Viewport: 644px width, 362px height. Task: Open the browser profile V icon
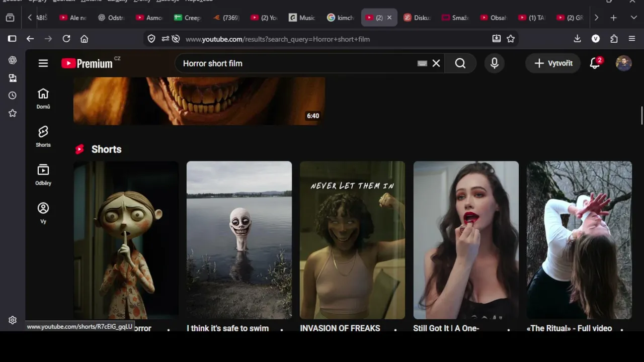pos(596,39)
